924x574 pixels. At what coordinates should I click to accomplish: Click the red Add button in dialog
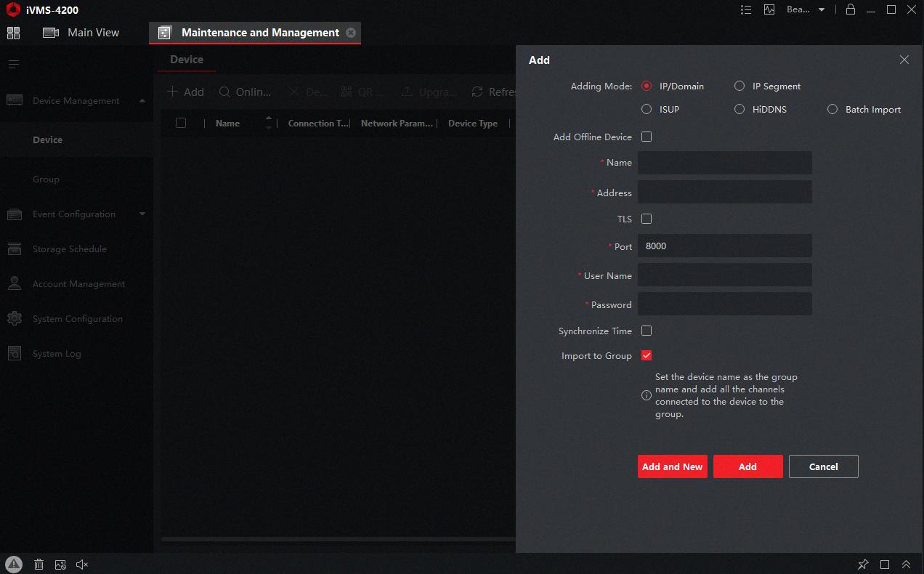point(748,466)
